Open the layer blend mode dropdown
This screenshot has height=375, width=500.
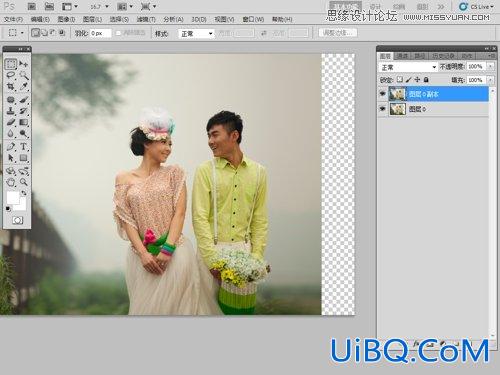click(408, 67)
